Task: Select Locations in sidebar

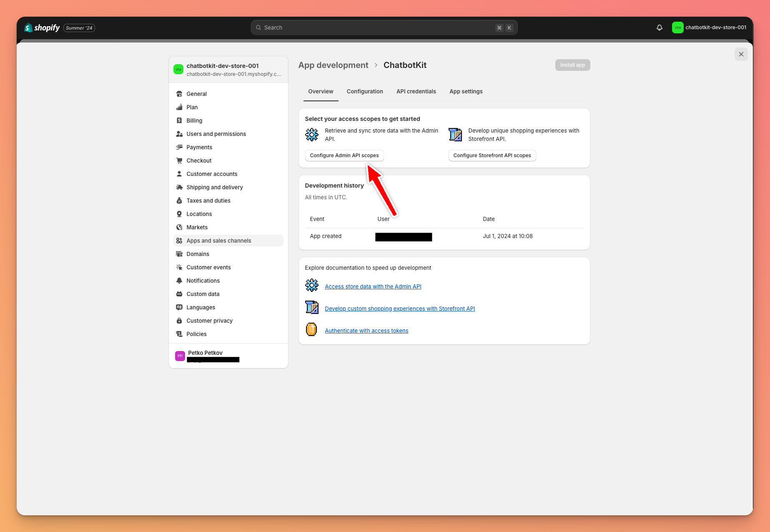Action: pyautogui.click(x=228, y=214)
